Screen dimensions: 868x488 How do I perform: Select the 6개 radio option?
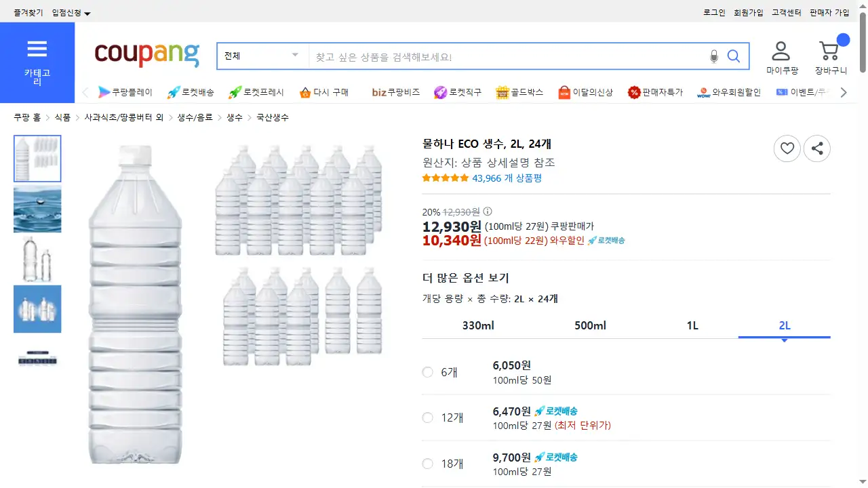427,372
